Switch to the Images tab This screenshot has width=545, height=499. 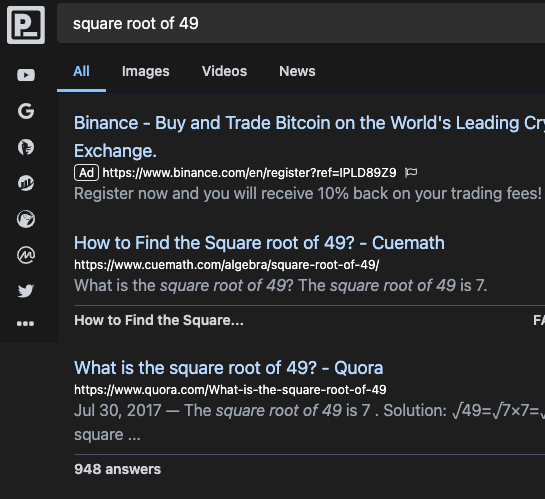(146, 71)
